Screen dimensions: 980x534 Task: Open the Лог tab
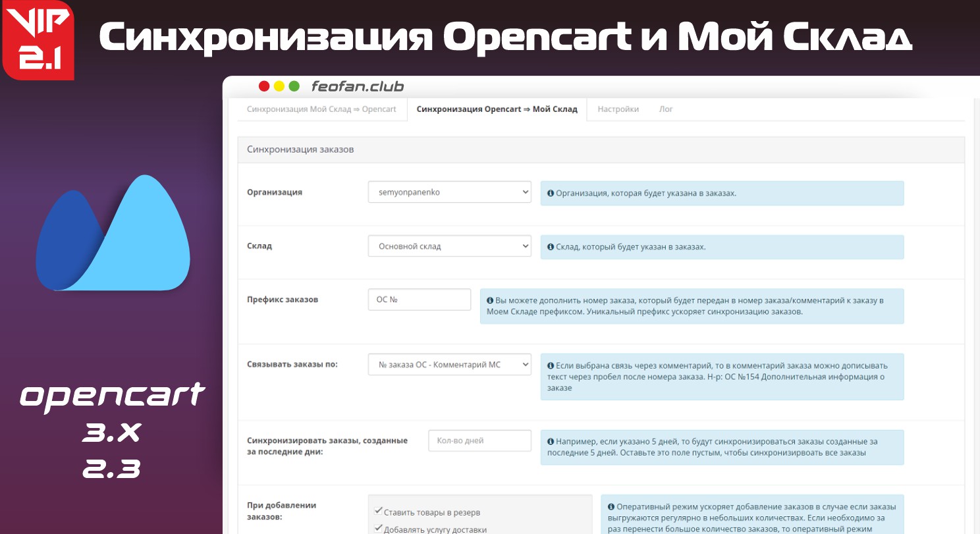pos(666,109)
